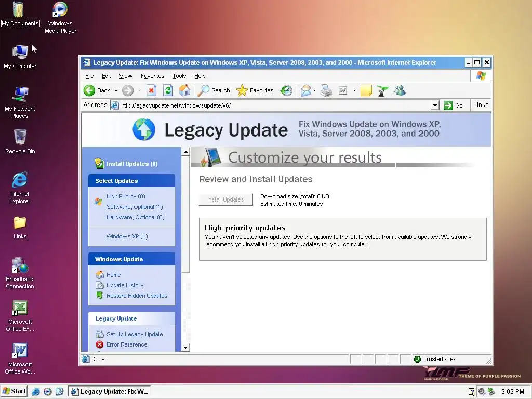The image size is (532, 399).
Task: Open the Tools menu
Action: (x=179, y=76)
